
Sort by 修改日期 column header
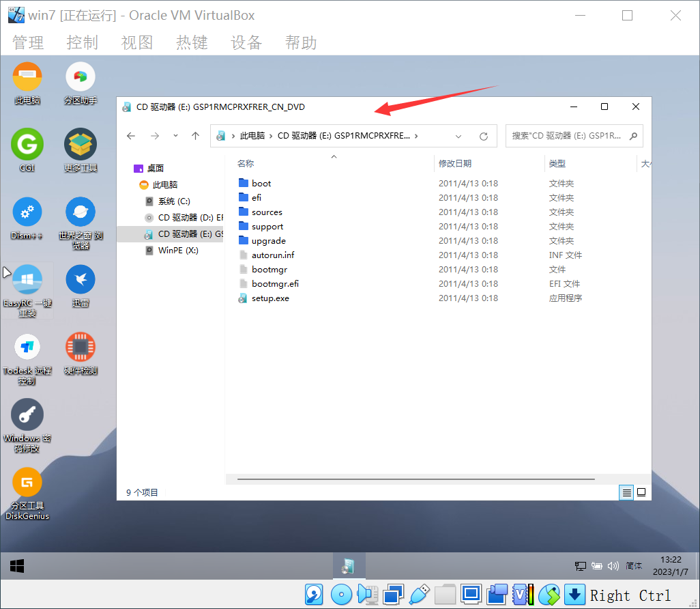point(455,164)
